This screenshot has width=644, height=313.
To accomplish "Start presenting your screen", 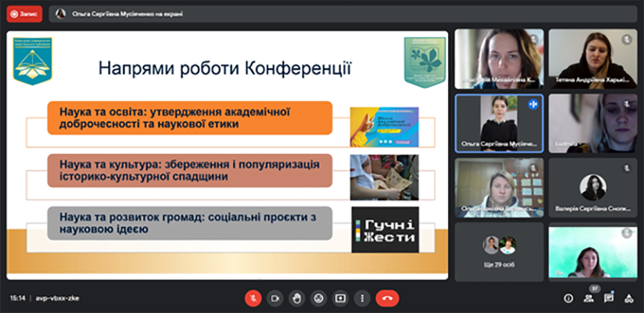I will (x=340, y=299).
